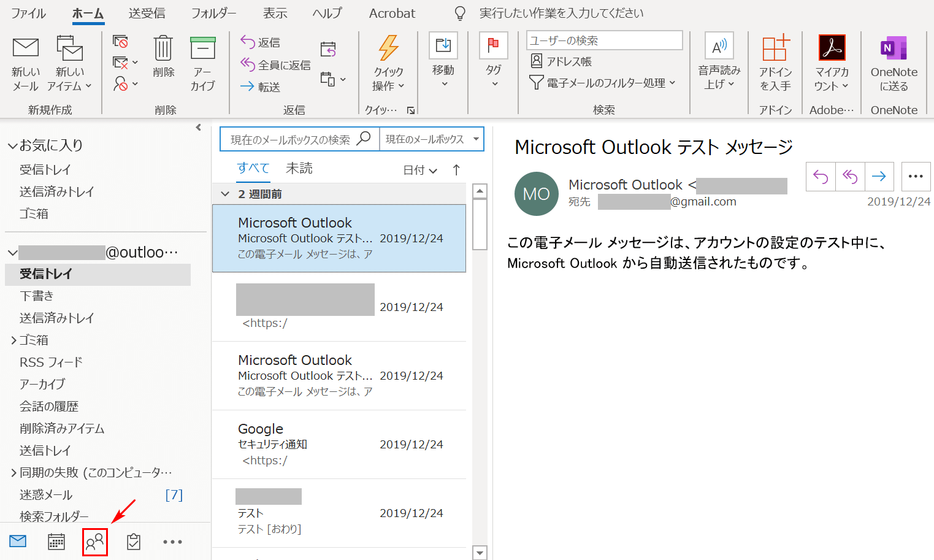Switch to the 送受信 tab
Viewport: 934px width, 560px height.
tap(147, 13)
